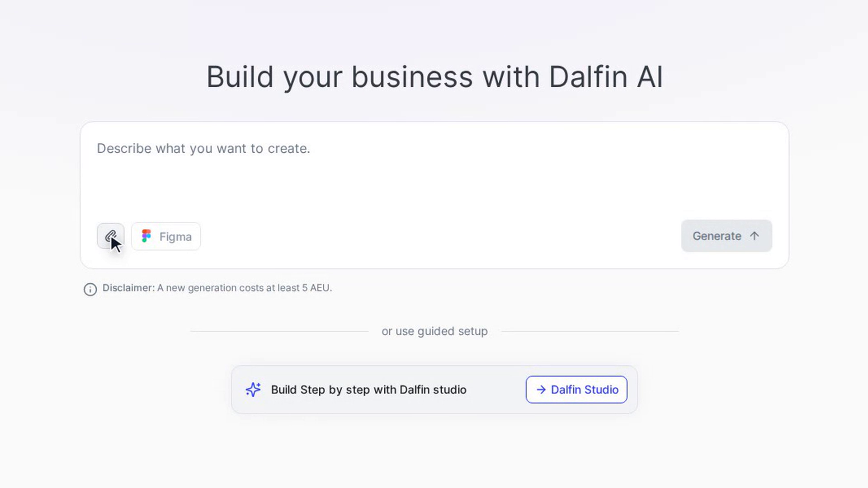
Task: Click the colorful Figma logo icon
Action: pos(146,236)
